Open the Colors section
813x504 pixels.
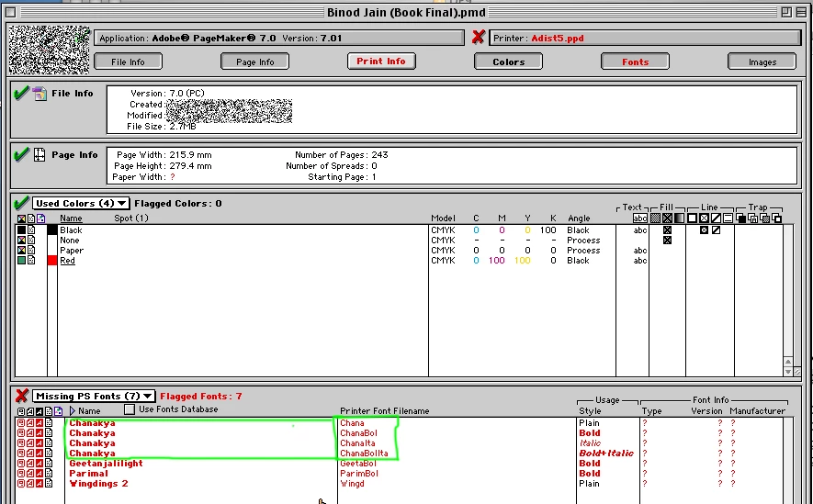pos(508,62)
